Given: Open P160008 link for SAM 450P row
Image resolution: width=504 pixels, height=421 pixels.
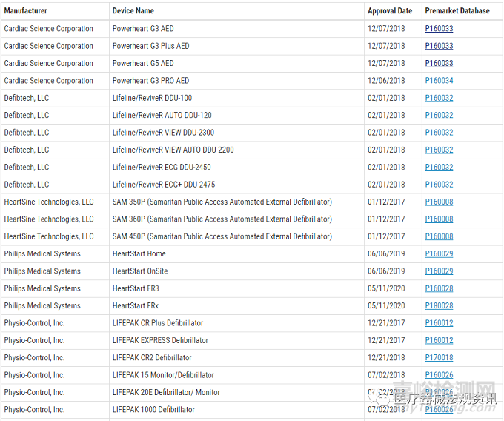Looking at the screenshot, I should coord(439,236).
